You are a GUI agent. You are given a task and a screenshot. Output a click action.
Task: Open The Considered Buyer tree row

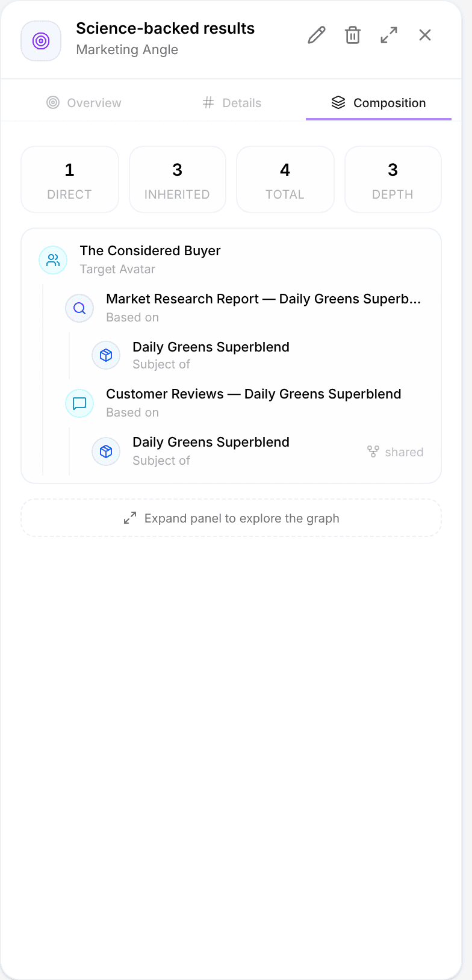(231, 259)
